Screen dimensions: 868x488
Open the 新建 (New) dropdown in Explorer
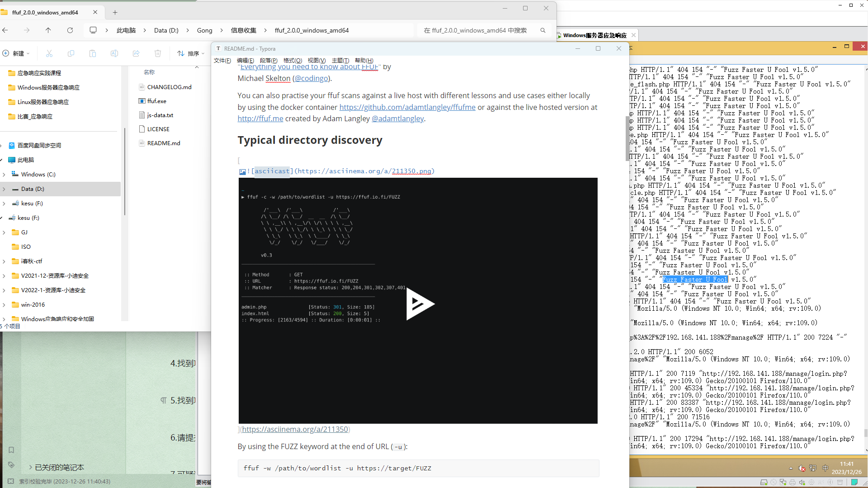point(16,53)
